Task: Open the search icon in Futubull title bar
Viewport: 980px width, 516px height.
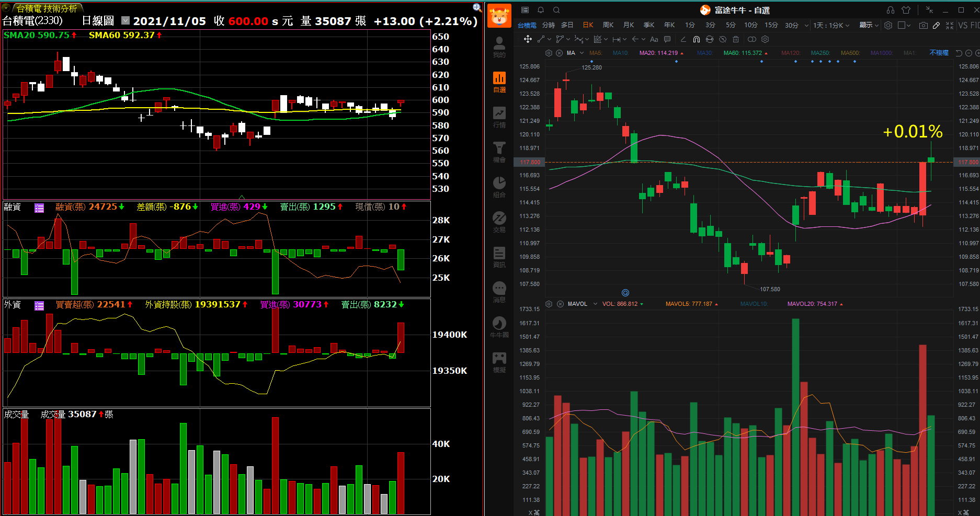Action: coord(556,10)
